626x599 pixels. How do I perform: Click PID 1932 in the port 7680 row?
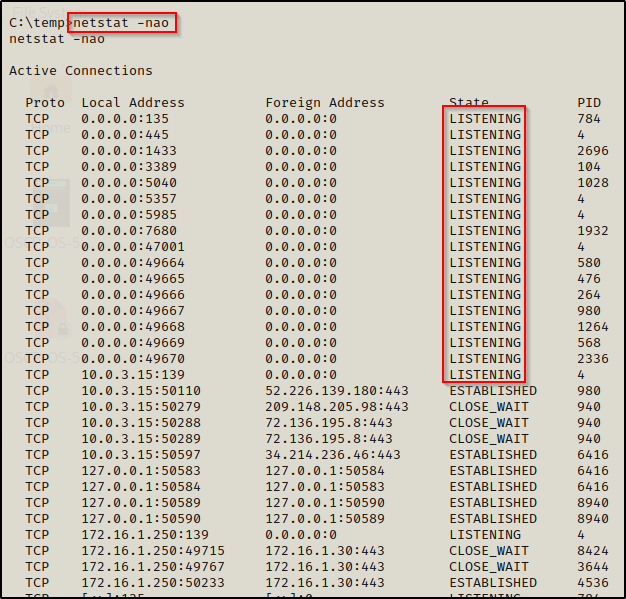pos(593,230)
